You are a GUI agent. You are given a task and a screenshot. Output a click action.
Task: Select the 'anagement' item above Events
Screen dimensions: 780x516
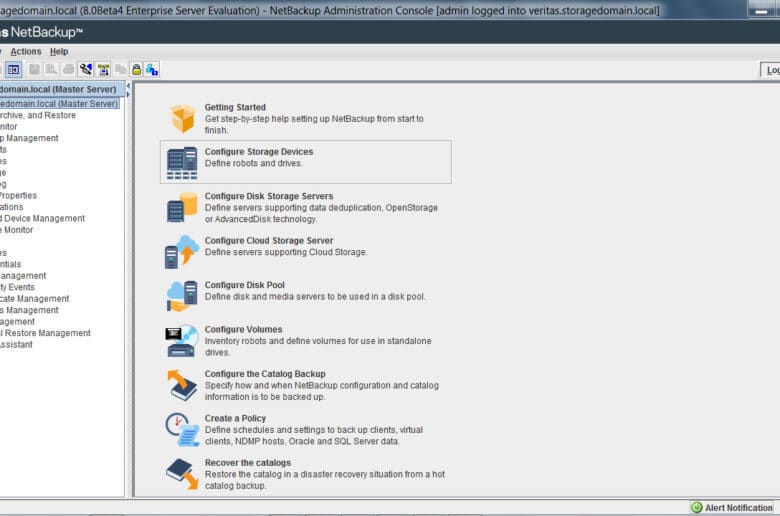tap(23, 275)
